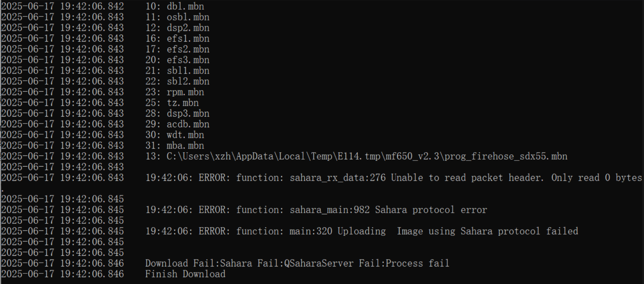Click the '21: sbl1.mbn' entry
Viewport: 644px width, 284px height.
point(177,70)
